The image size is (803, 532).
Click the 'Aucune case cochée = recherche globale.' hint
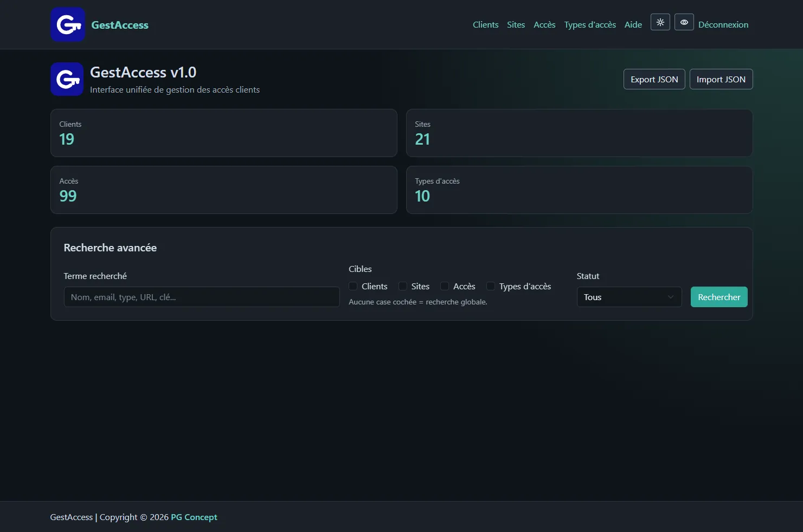click(418, 302)
